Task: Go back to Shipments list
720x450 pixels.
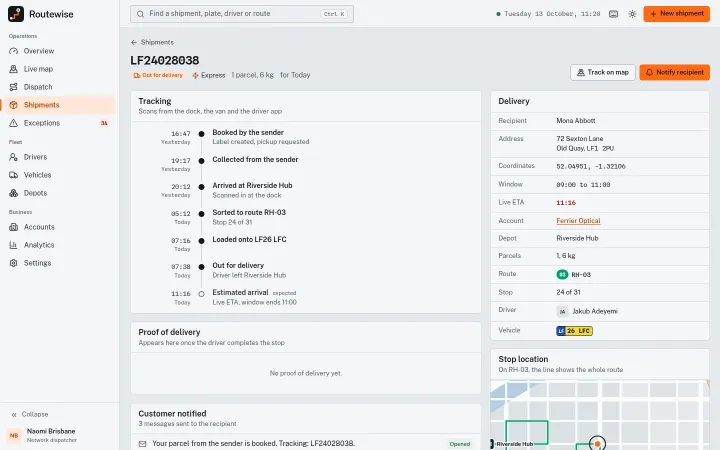Action: 152,42
